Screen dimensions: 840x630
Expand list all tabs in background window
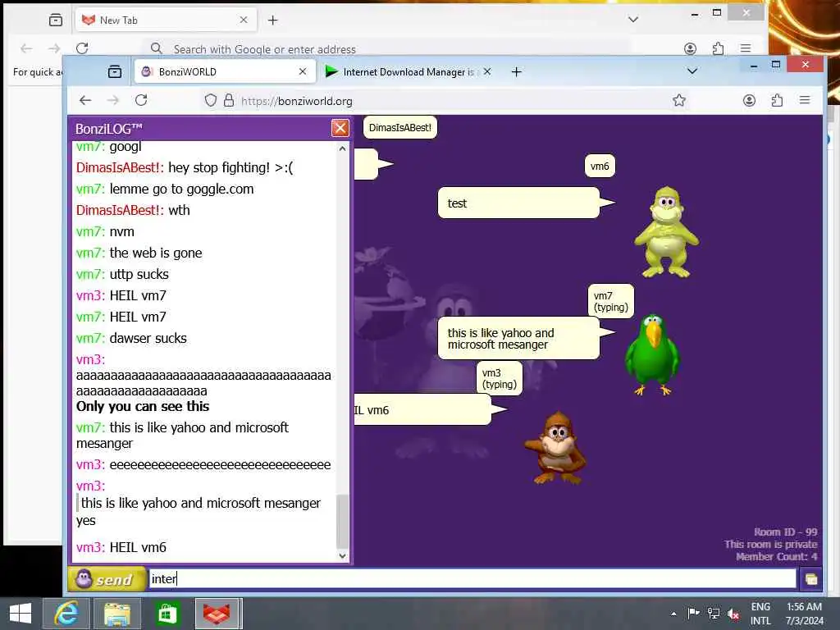point(633,20)
